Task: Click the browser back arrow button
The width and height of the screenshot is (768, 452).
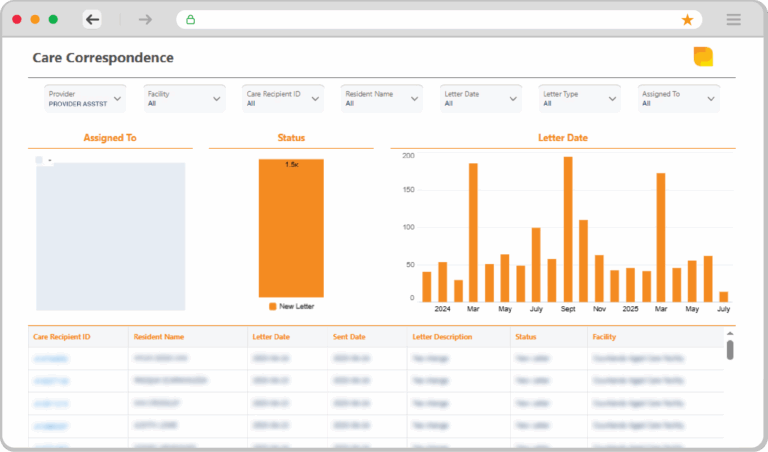Action: [x=93, y=19]
